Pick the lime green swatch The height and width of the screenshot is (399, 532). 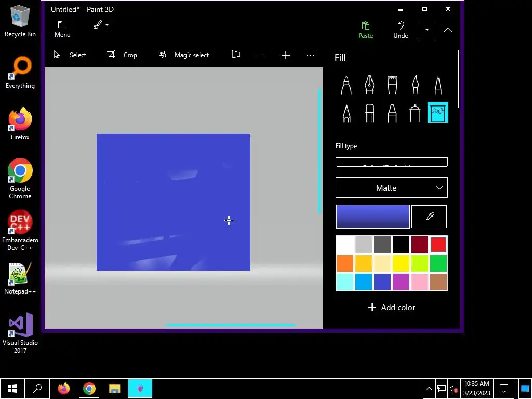pyautogui.click(x=420, y=263)
